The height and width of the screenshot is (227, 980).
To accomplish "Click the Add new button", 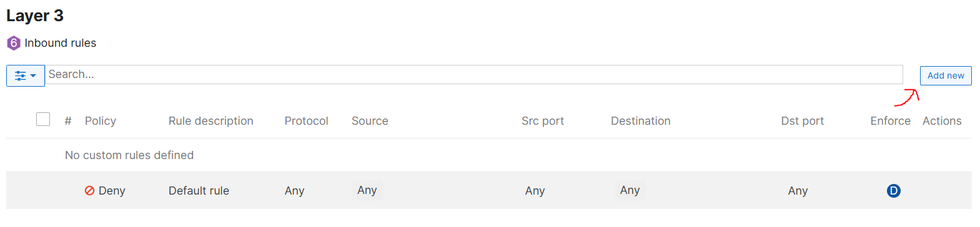I will [x=946, y=75].
